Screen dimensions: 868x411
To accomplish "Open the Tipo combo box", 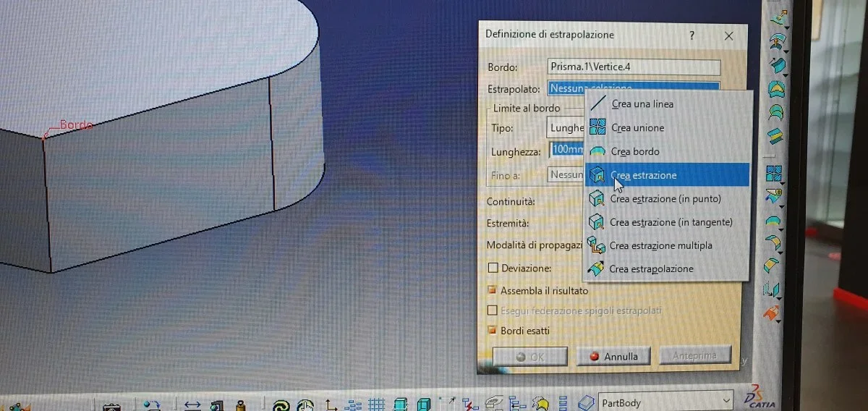I will tap(566, 128).
